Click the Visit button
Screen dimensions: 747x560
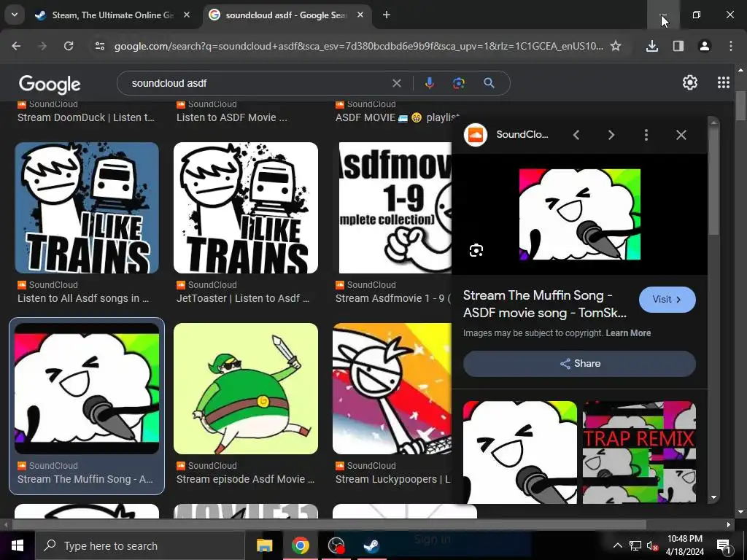[667, 300]
